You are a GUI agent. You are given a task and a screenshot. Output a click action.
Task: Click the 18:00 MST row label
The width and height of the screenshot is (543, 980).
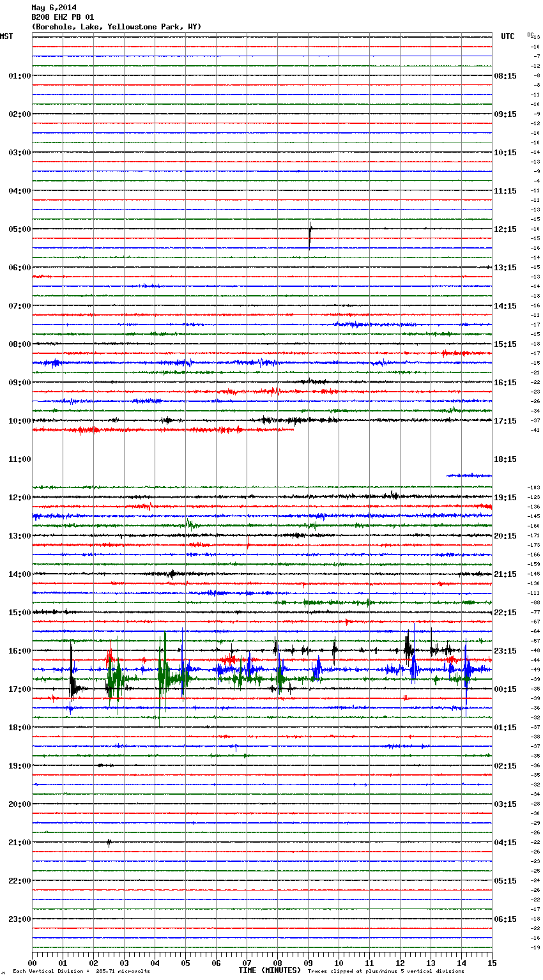[20, 728]
